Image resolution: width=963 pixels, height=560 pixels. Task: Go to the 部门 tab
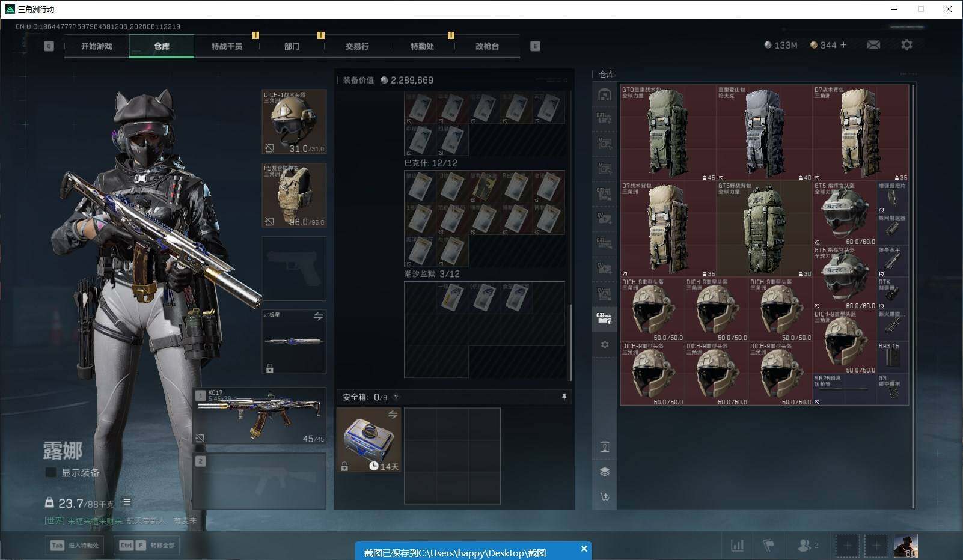[x=292, y=46]
